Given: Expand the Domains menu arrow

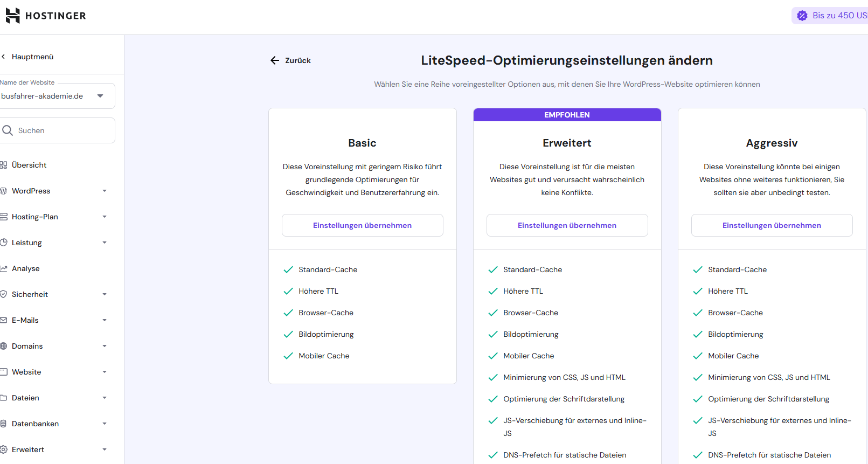Looking at the screenshot, I should 105,346.
